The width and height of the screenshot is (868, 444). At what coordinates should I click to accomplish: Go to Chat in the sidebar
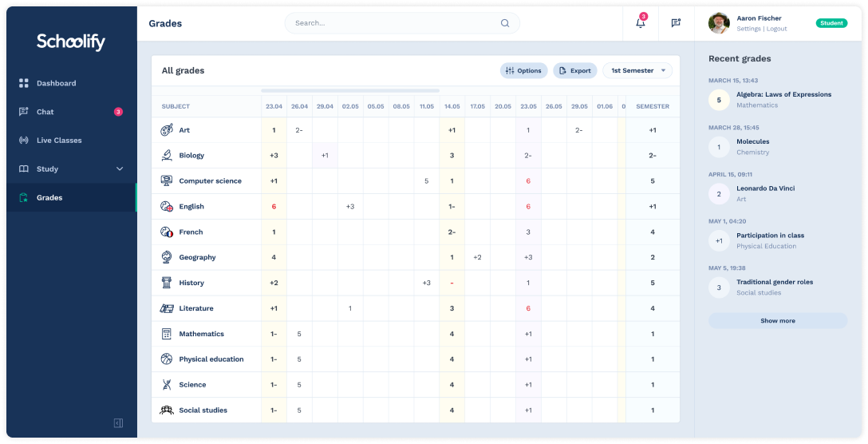coord(71,112)
